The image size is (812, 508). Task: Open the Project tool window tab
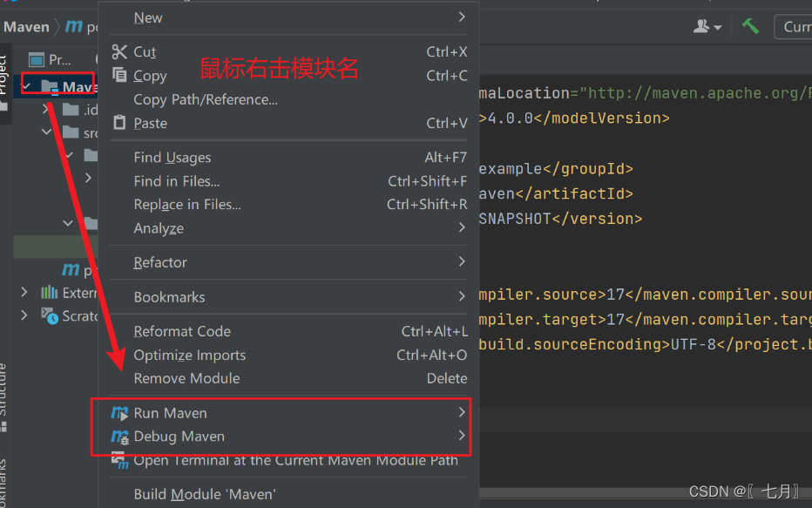[x=4, y=83]
